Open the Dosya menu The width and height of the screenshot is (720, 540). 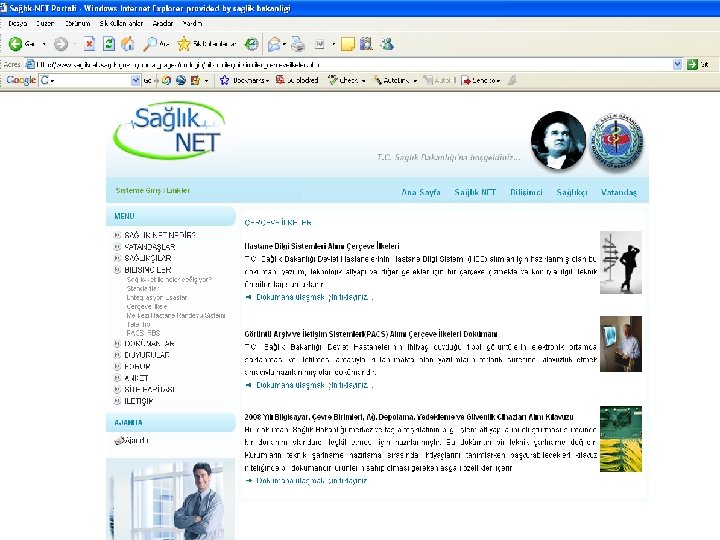17,23
